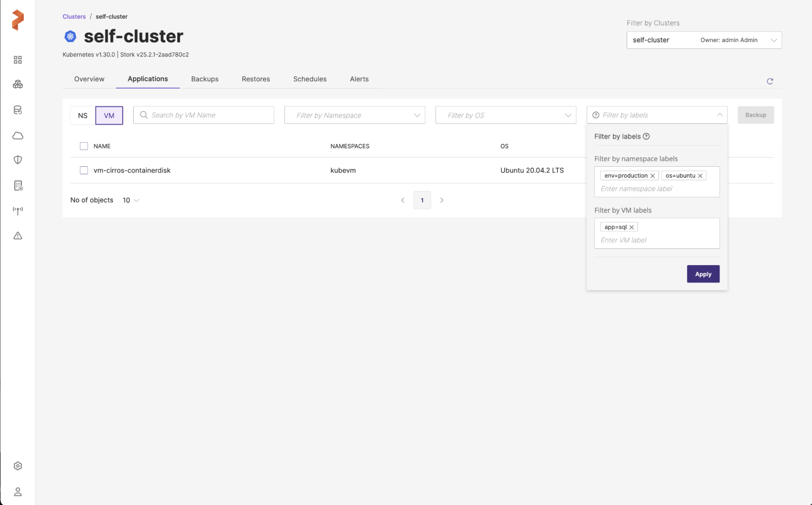Apply the label filters
The image size is (812, 505).
703,274
